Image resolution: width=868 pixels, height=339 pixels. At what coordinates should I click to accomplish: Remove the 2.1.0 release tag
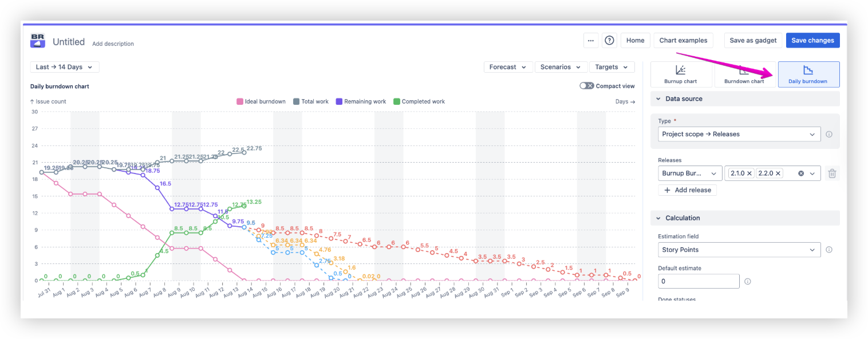tap(749, 174)
